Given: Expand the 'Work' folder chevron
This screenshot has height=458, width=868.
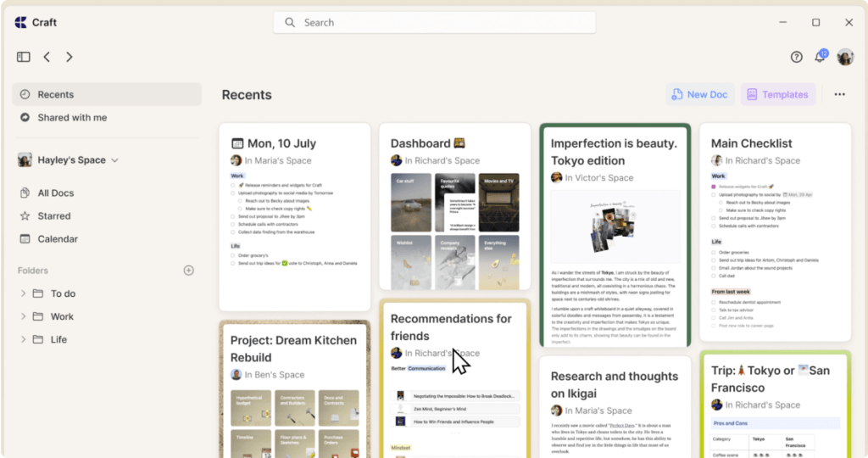Looking at the screenshot, I should (x=24, y=316).
